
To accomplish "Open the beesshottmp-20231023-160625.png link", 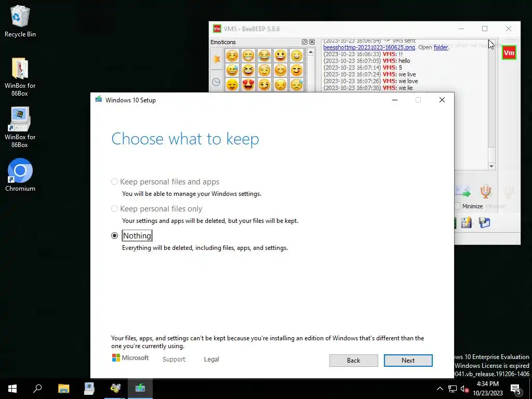I will tap(369, 47).
